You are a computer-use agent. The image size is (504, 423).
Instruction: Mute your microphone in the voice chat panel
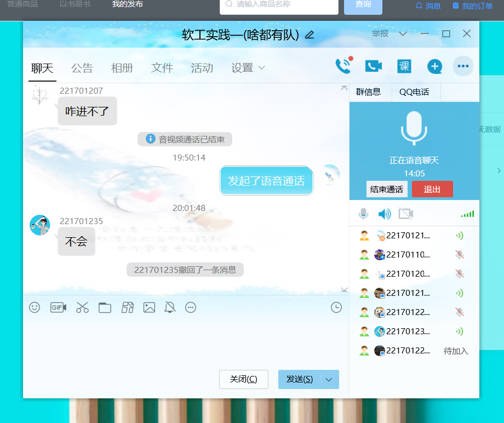pos(363,214)
